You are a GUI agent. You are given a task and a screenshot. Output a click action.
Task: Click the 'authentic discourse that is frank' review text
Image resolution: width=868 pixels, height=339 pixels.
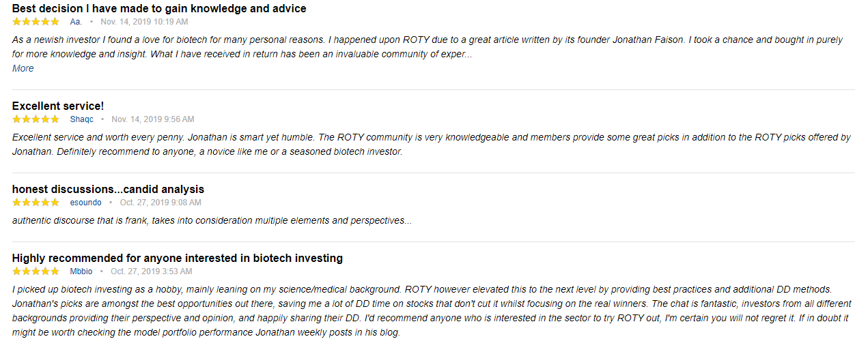pyautogui.click(x=212, y=220)
